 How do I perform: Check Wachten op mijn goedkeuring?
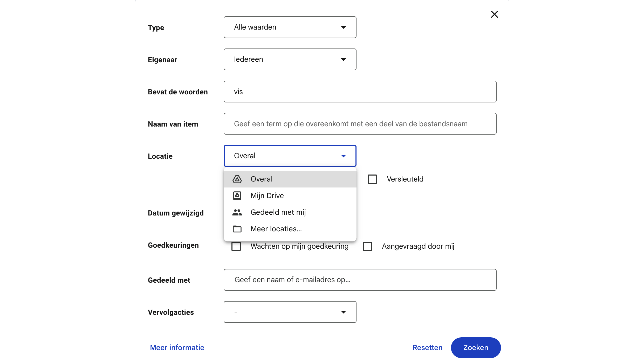click(x=236, y=246)
